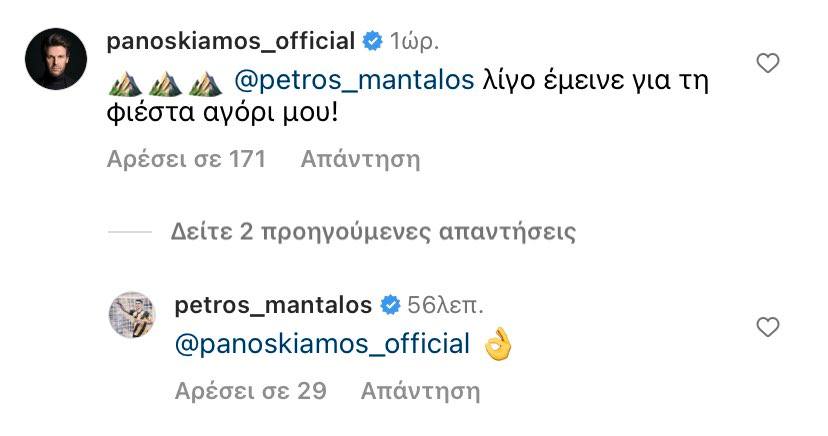View likes "Αρέσει σε 171"
This screenshot has width=828, height=436.
pos(186,159)
